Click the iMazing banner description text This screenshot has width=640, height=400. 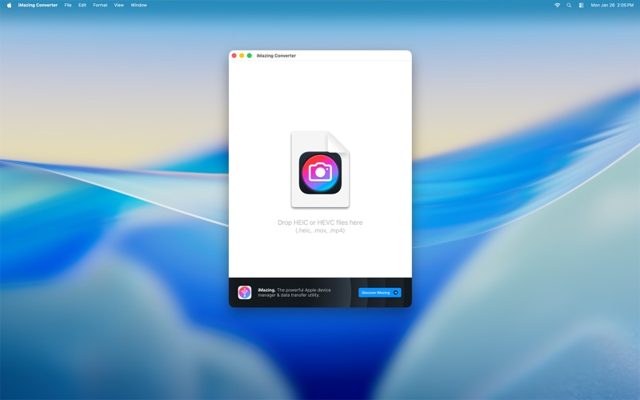tap(294, 292)
